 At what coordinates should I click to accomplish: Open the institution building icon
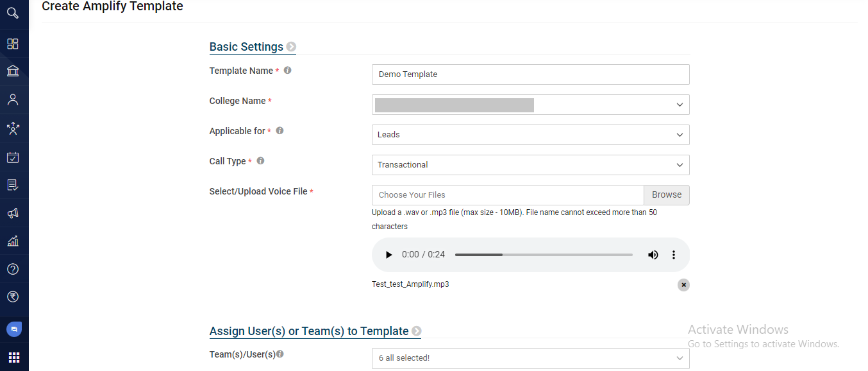tap(13, 71)
